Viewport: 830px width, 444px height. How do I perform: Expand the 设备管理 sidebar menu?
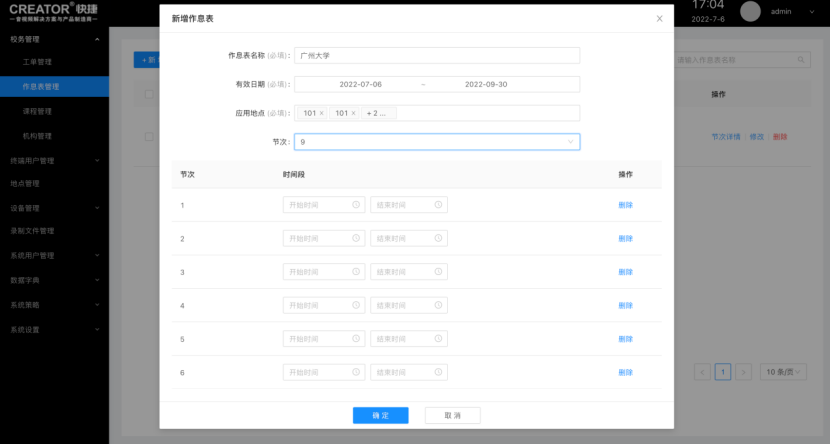click(x=54, y=208)
